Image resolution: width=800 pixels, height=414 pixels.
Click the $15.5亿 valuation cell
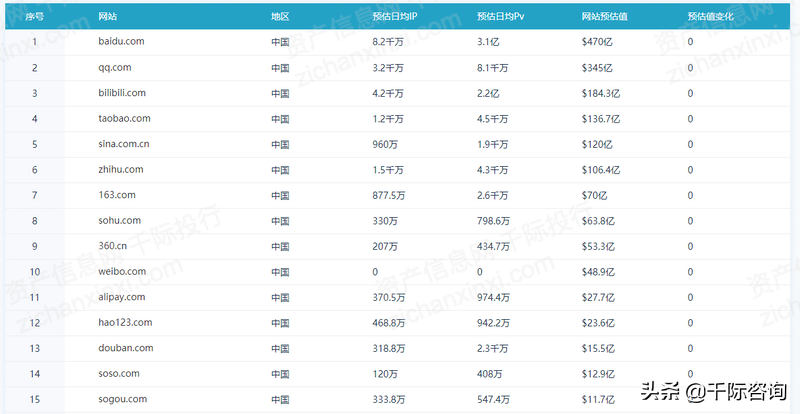pyautogui.click(x=598, y=349)
